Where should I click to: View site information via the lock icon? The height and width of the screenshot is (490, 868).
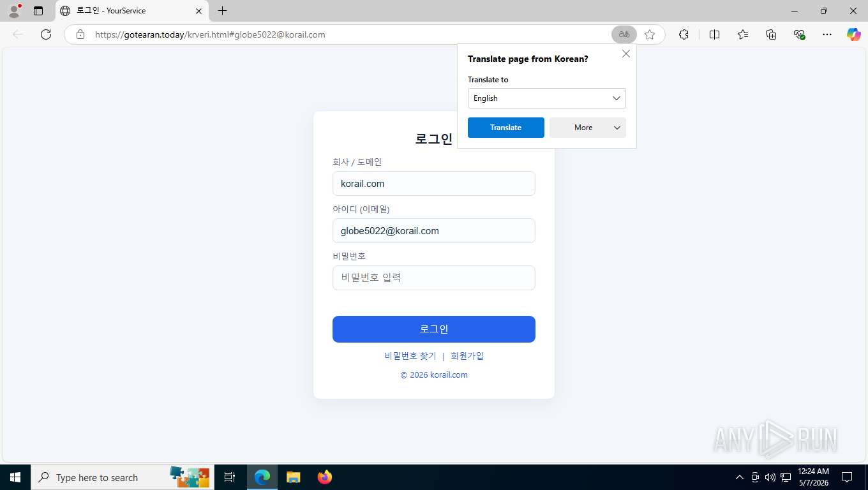pos(80,34)
